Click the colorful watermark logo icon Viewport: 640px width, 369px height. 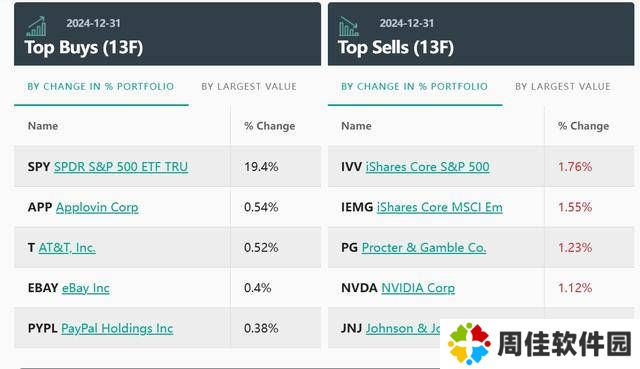[x=469, y=343]
